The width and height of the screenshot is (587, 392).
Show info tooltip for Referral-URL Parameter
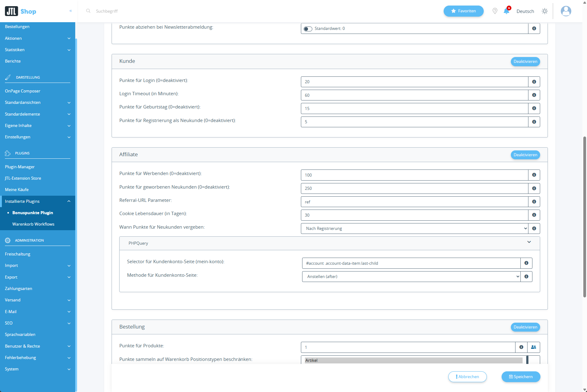[x=534, y=202]
